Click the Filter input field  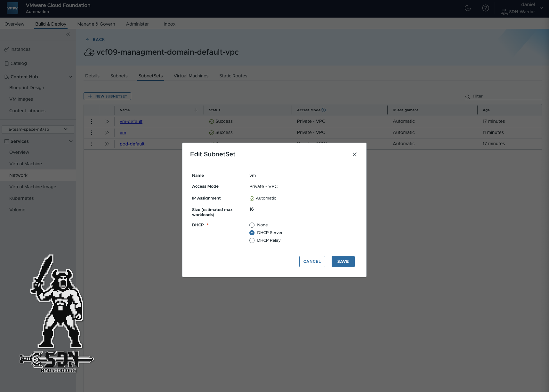click(506, 96)
